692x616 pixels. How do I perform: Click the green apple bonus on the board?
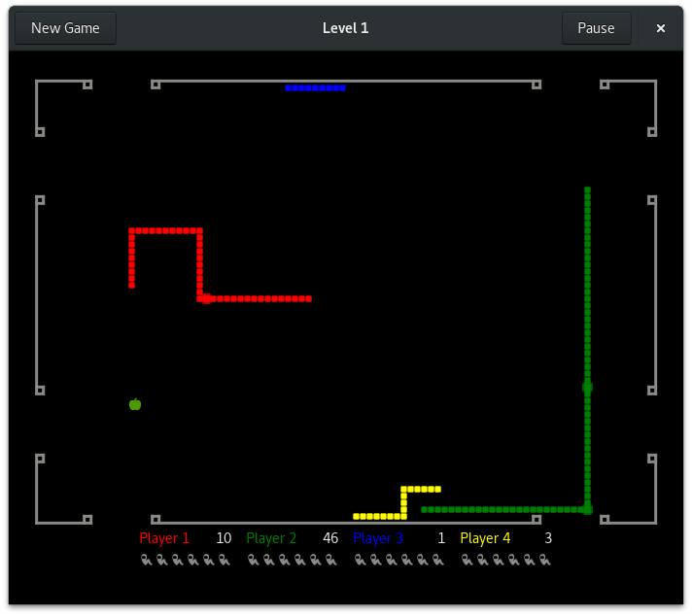135,404
